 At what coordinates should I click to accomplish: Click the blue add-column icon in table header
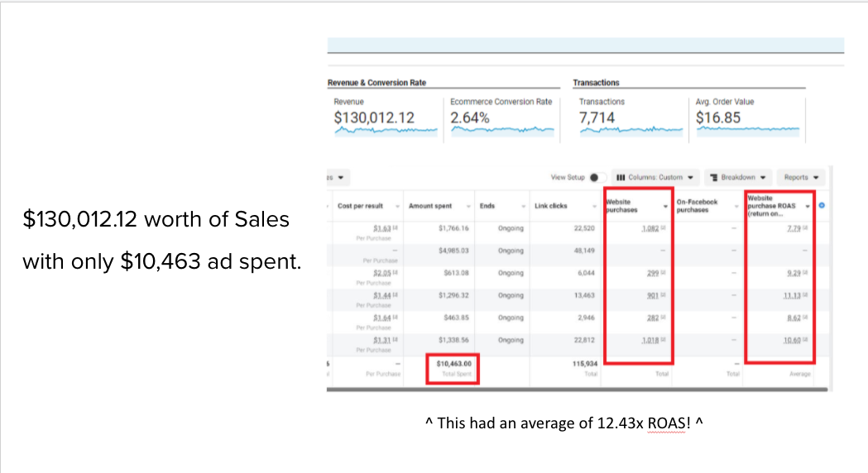point(822,206)
